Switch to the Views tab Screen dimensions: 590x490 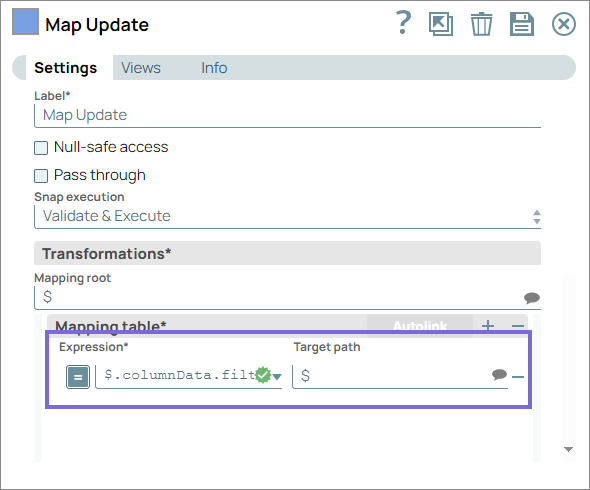(141, 68)
